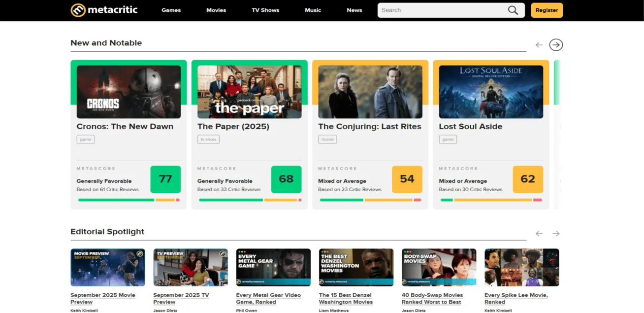Click the game tag under Lost Soul Aside
The width and height of the screenshot is (644, 313).
click(448, 139)
